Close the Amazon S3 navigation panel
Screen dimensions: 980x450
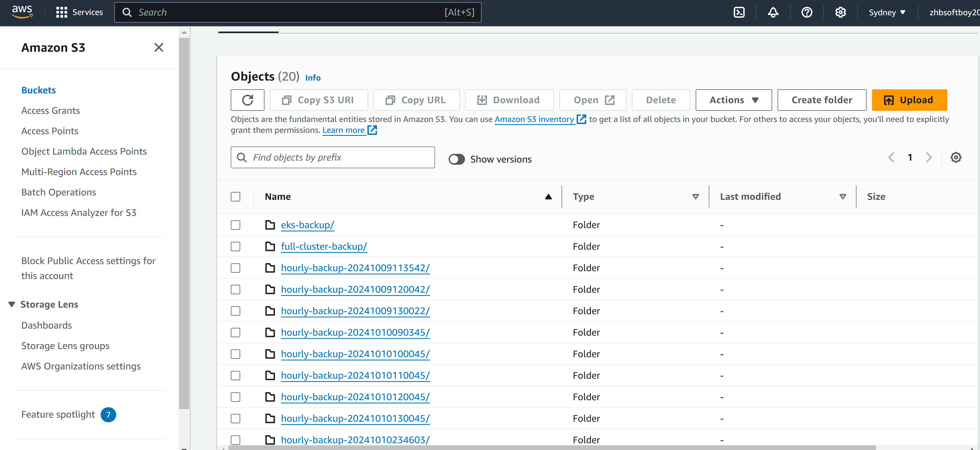tap(159, 47)
